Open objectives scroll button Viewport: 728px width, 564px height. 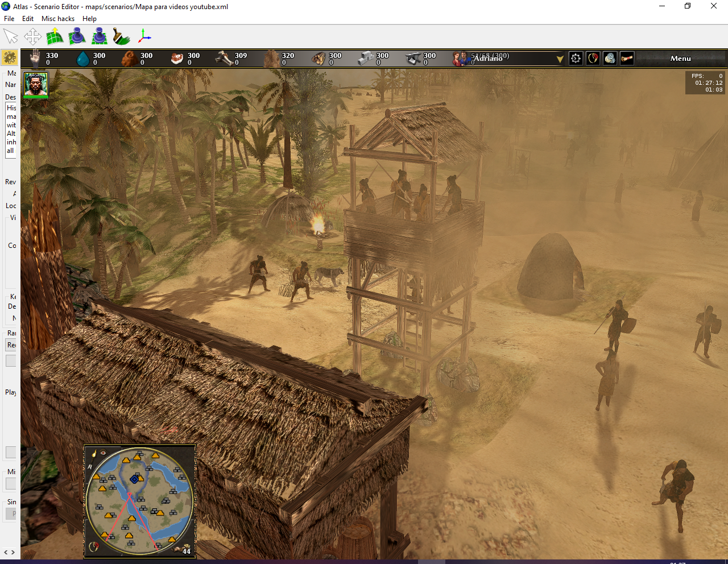click(x=627, y=58)
